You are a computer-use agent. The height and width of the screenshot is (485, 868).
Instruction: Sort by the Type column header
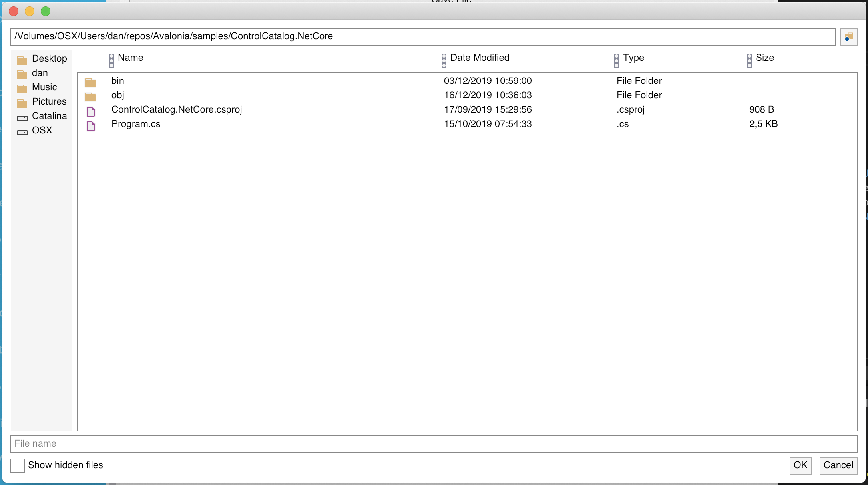point(633,58)
